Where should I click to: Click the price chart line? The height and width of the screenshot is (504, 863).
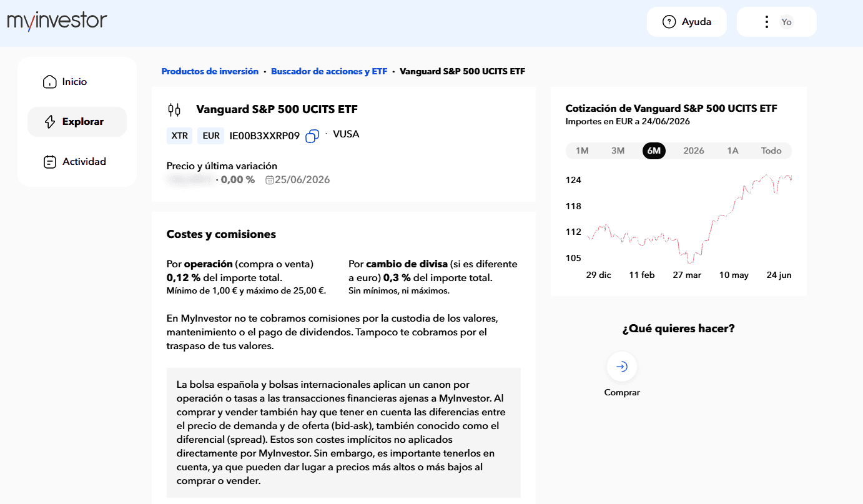coord(689,220)
